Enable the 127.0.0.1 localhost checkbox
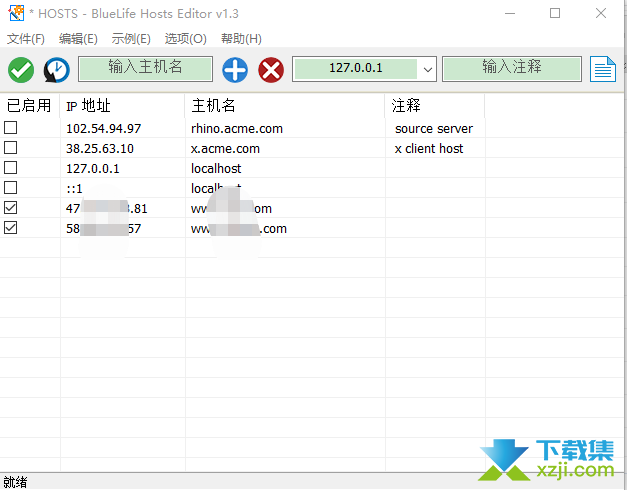This screenshot has height=490, width=627. click(10, 168)
